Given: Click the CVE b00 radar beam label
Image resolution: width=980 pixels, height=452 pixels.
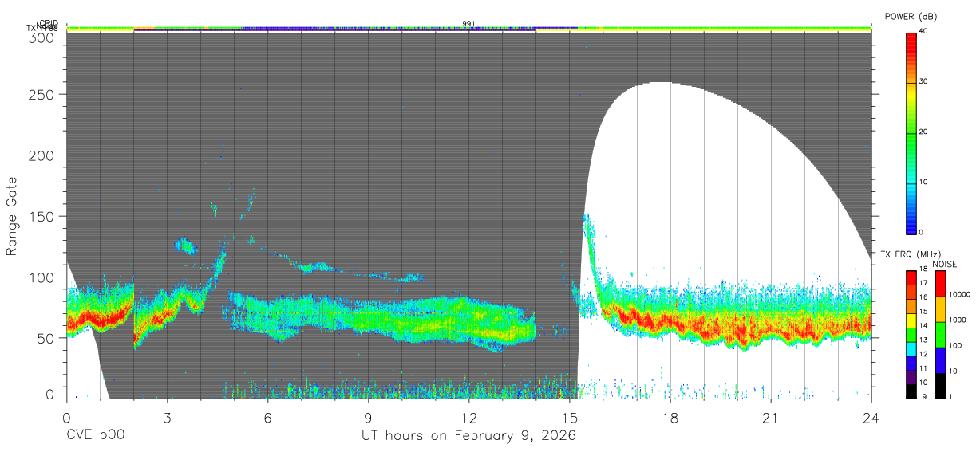Looking at the screenshot, I should [95, 436].
